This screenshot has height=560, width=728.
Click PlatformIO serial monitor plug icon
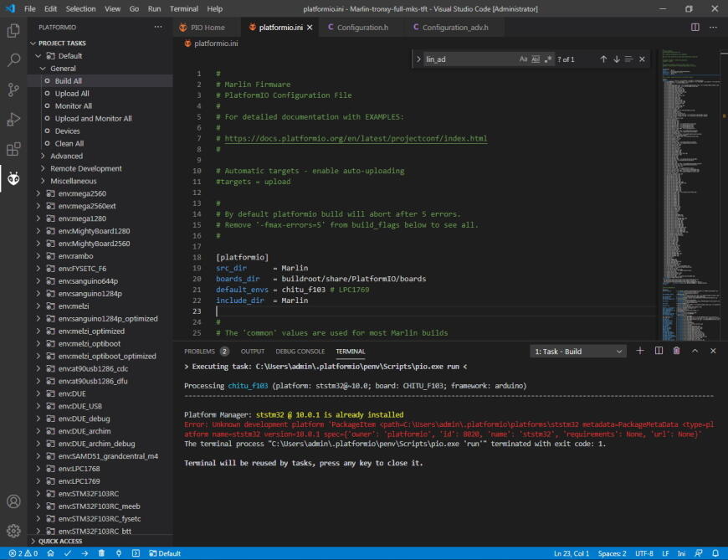point(118,553)
